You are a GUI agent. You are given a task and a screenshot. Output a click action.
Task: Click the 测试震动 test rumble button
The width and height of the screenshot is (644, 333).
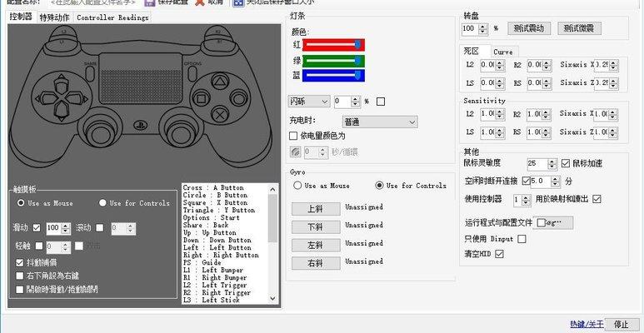pos(529,28)
